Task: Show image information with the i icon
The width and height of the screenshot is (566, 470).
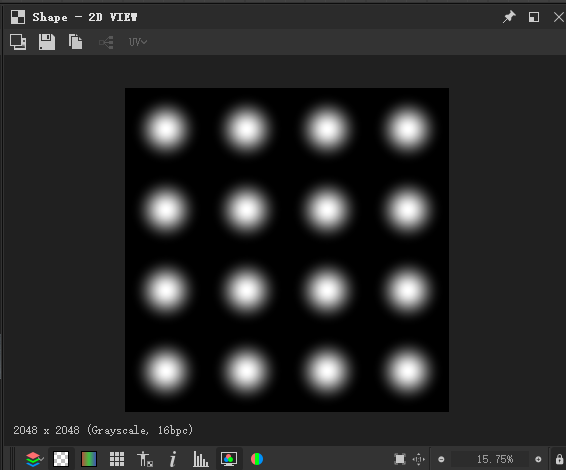Action: (173, 459)
